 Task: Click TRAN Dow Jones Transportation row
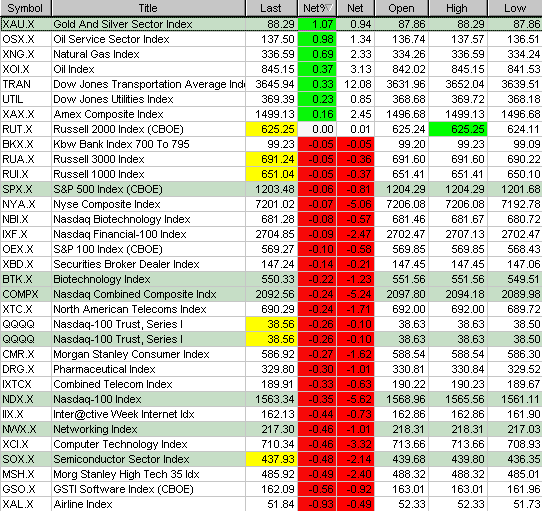pos(271,84)
